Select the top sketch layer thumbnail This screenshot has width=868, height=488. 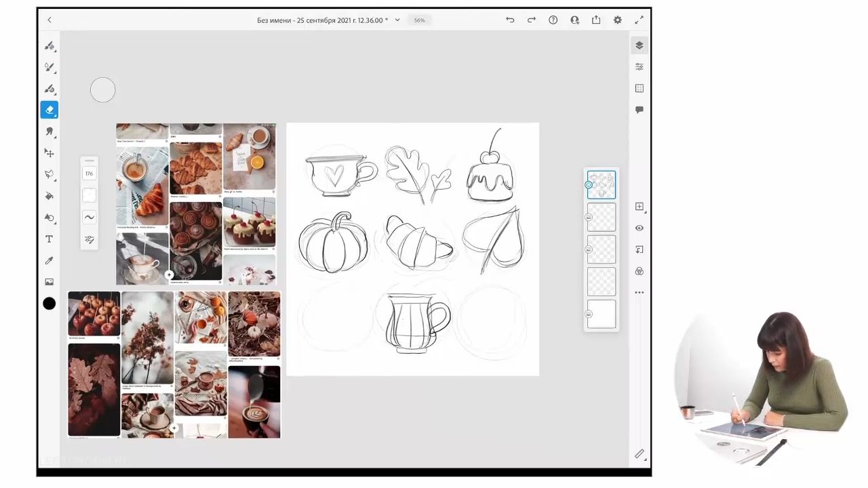[601, 185]
